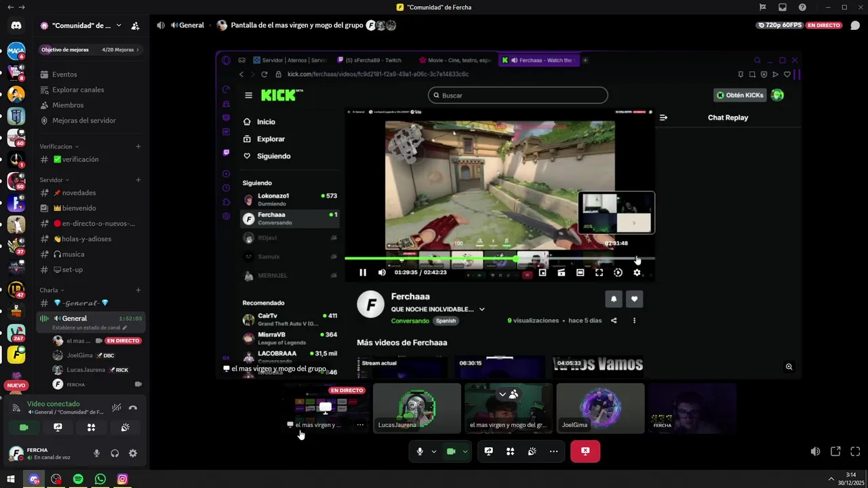Expand Kick video title chevron

[x=482, y=309]
